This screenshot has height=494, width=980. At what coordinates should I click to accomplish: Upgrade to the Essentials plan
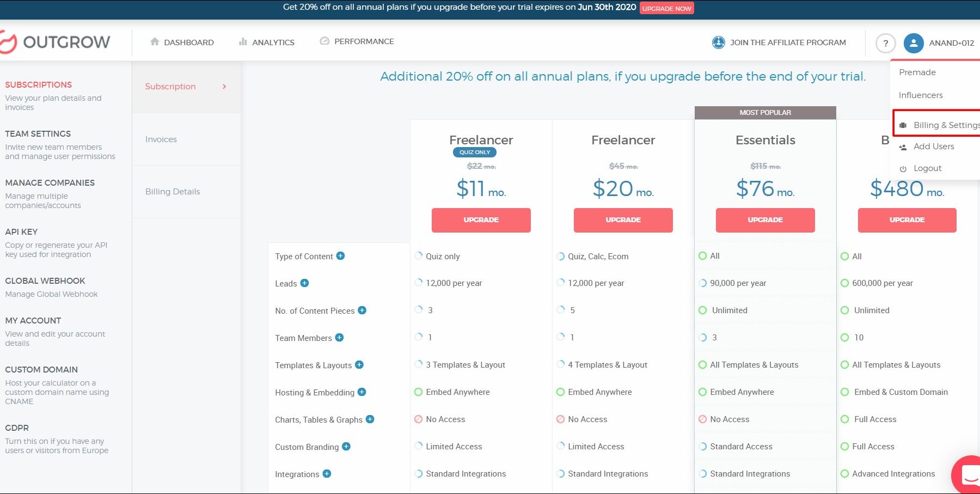765,220
